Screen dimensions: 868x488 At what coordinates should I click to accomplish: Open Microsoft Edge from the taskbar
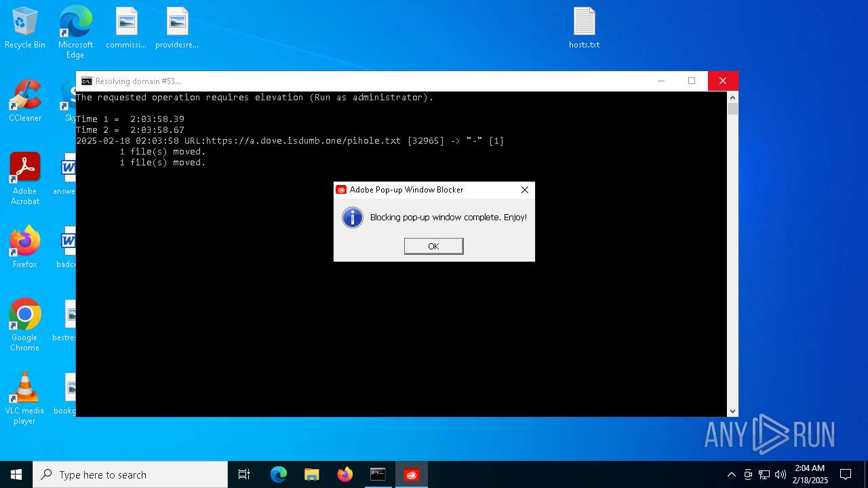click(279, 474)
